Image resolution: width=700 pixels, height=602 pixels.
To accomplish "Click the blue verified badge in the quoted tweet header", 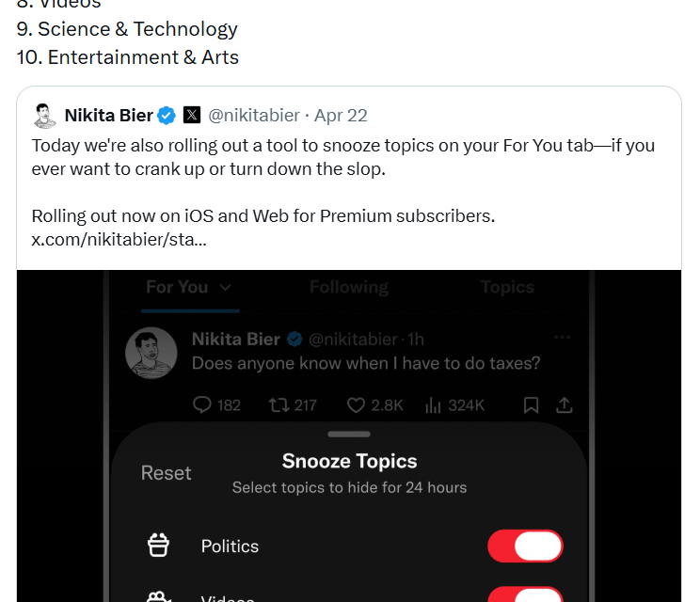I will [167, 116].
